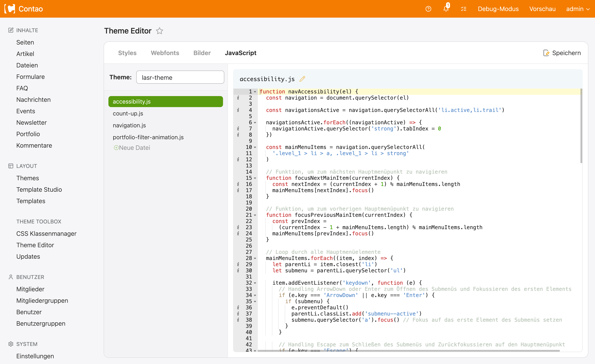Go to Seiten in the sidebar
The width and height of the screenshot is (595, 364).
25,42
